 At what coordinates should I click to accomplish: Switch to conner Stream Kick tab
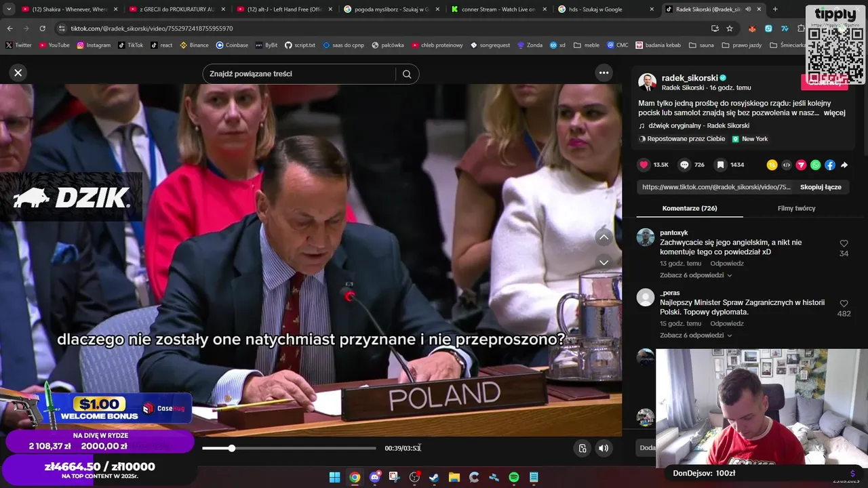coord(498,9)
